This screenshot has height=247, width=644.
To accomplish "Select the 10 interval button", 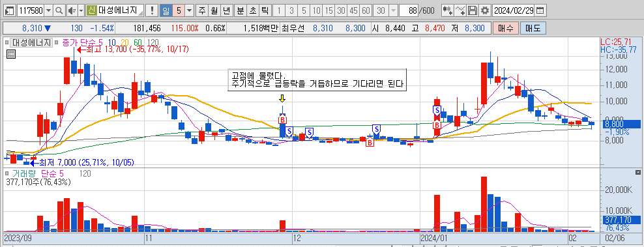I will pyautogui.click(x=316, y=10).
